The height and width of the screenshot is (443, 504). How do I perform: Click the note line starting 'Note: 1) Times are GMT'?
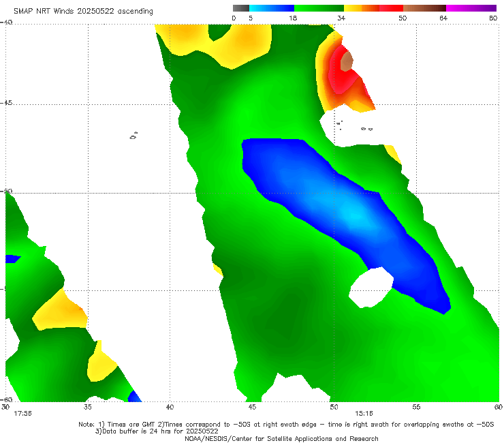(x=286, y=425)
